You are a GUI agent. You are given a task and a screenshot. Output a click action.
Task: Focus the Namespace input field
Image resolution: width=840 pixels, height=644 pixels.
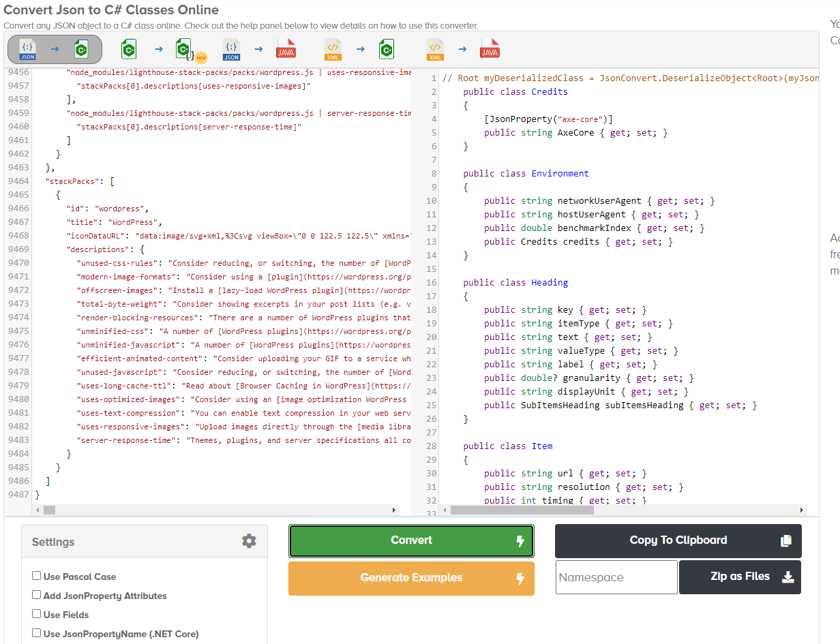617,577
